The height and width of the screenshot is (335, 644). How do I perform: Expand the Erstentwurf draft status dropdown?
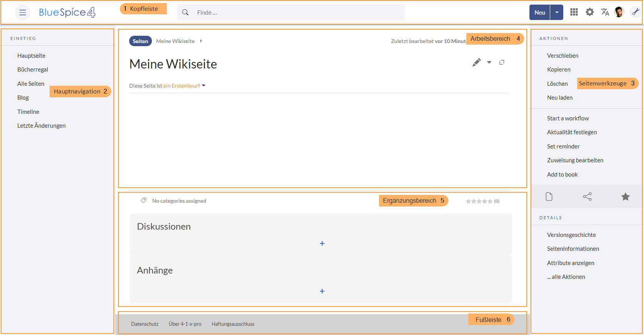click(x=203, y=86)
